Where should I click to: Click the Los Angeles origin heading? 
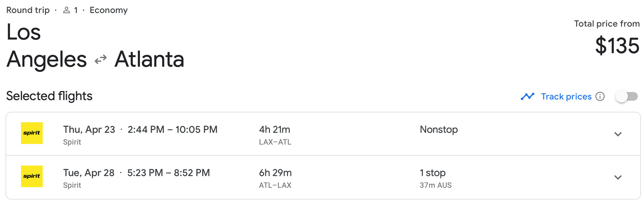(x=46, y=46)
